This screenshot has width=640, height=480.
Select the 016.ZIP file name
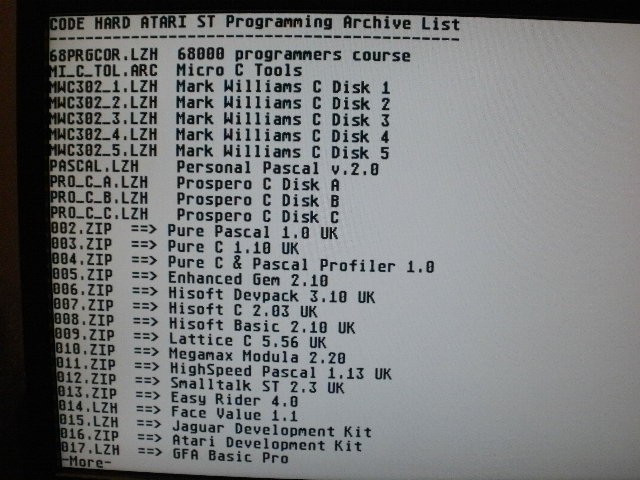click(91, 435)
